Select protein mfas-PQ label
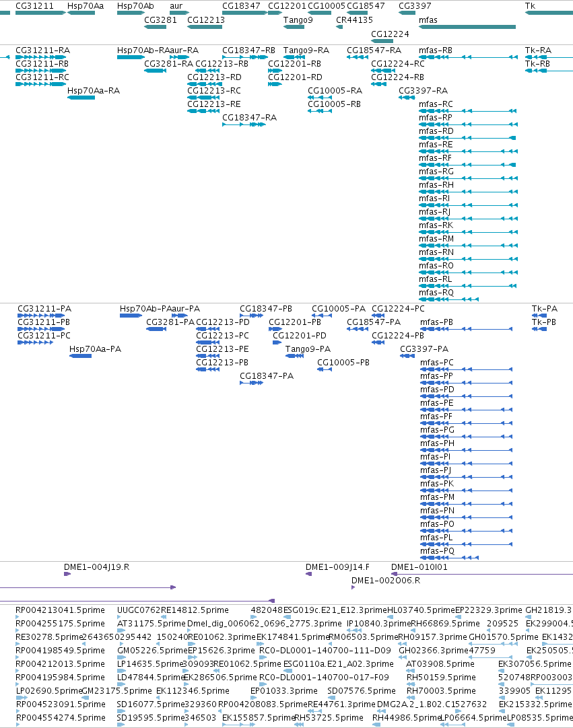The image size is (573, 728). click(x=437, y=551)
